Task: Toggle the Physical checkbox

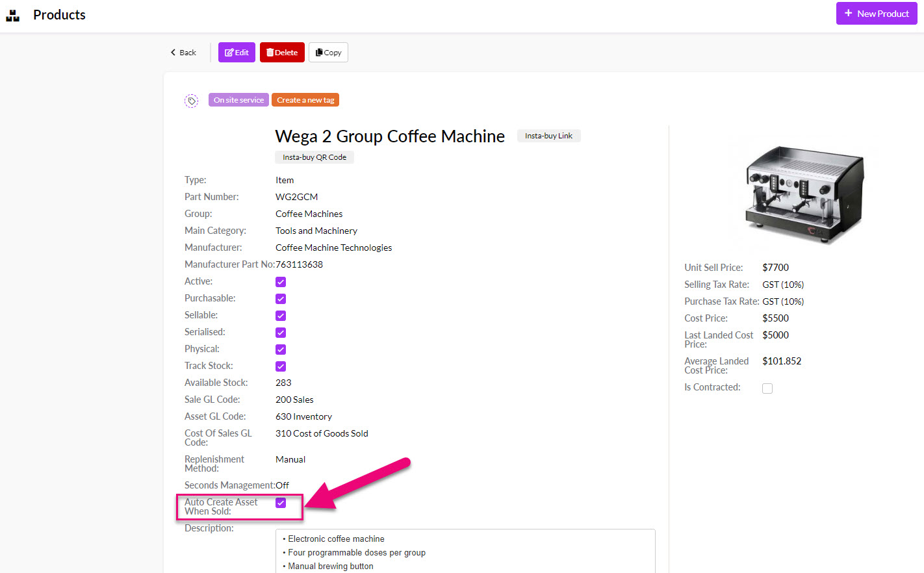Action: tap(281, 350)
